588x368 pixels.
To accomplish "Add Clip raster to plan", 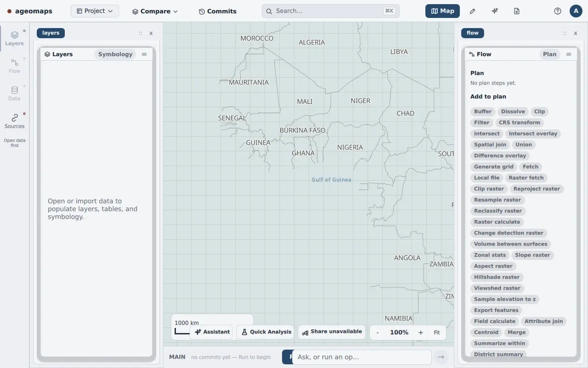I will coord(489,189).
